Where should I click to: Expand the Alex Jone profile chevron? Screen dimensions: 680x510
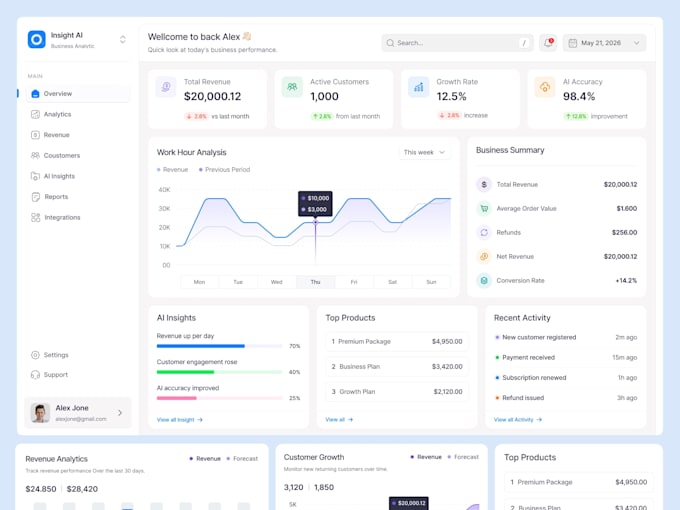[x=120, y=413]
